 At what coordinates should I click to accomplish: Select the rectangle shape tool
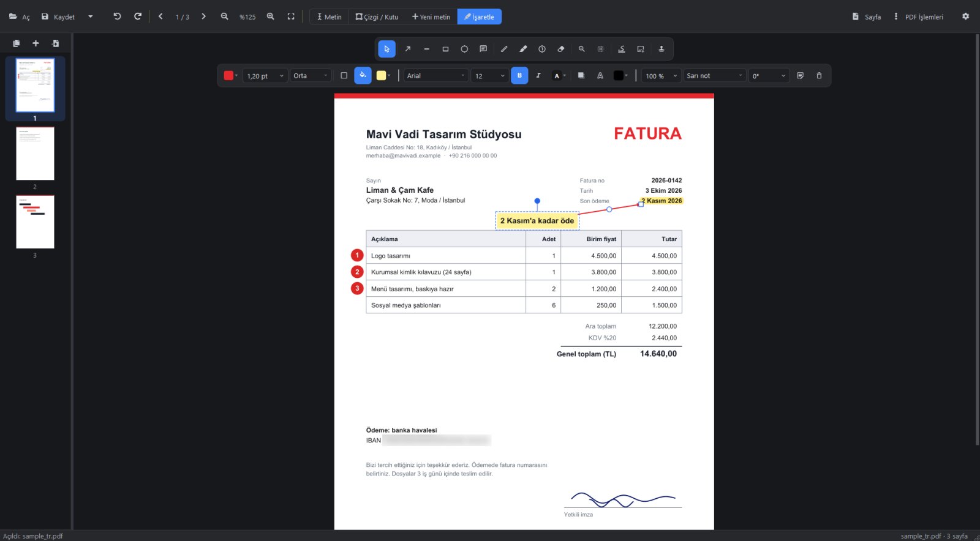coord(445,49)
